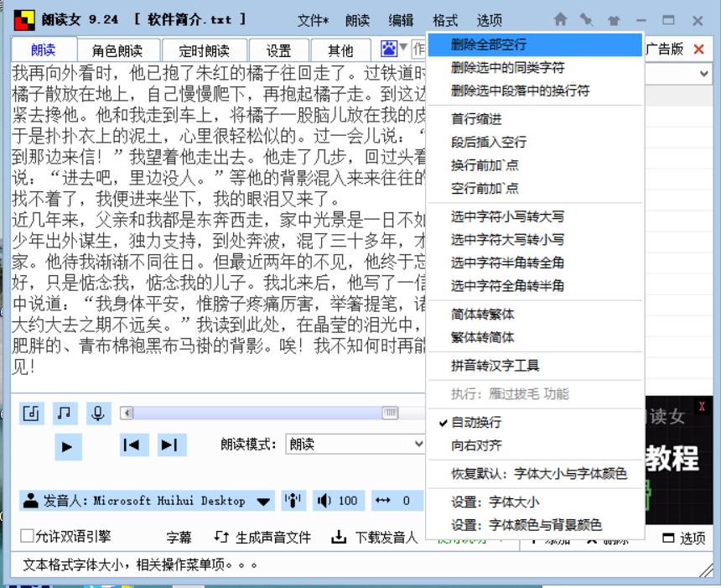Skip to next segment button
Viewport: 721px width, 588px height.
[169, 445]
